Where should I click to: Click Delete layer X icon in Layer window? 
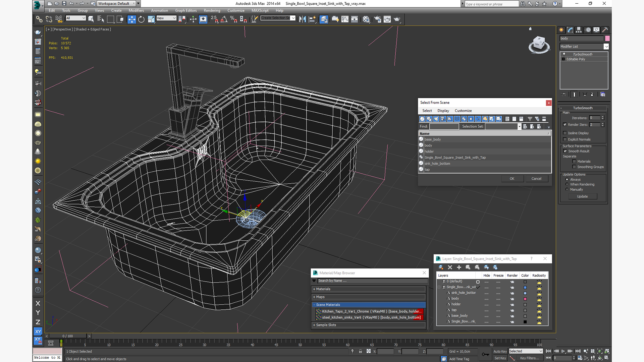pos(450,267)
